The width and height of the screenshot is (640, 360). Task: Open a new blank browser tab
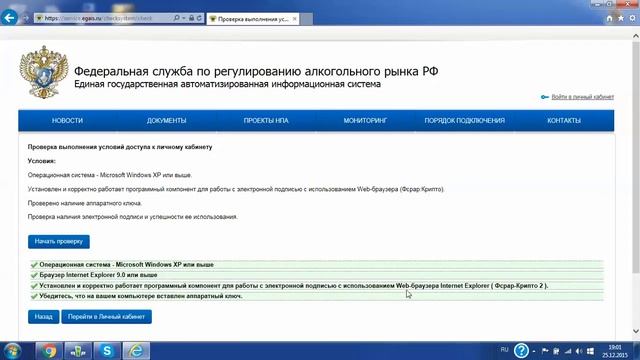point(307,19)
